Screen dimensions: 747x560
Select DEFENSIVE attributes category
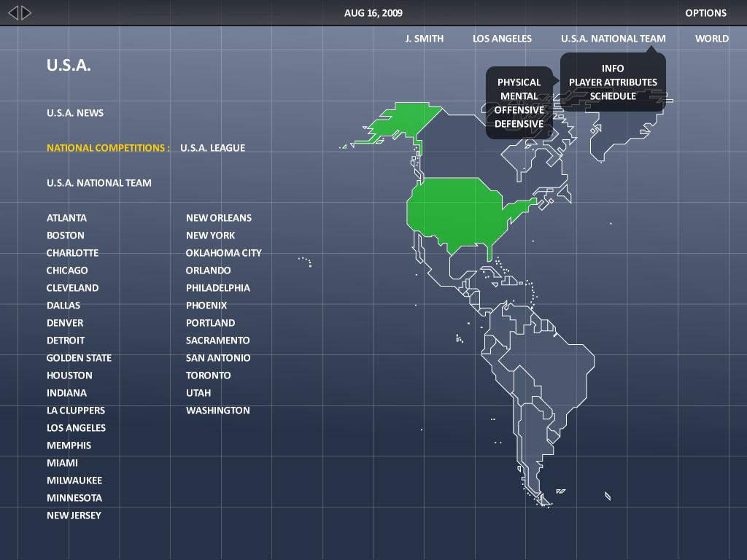(x=519, y=124)
